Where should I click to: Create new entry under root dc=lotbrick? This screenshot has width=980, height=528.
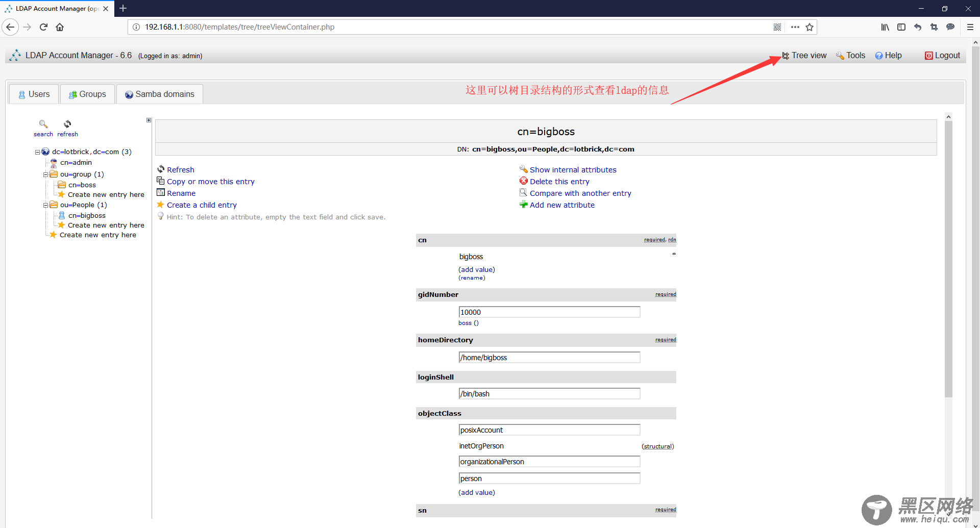click(98, 235)
